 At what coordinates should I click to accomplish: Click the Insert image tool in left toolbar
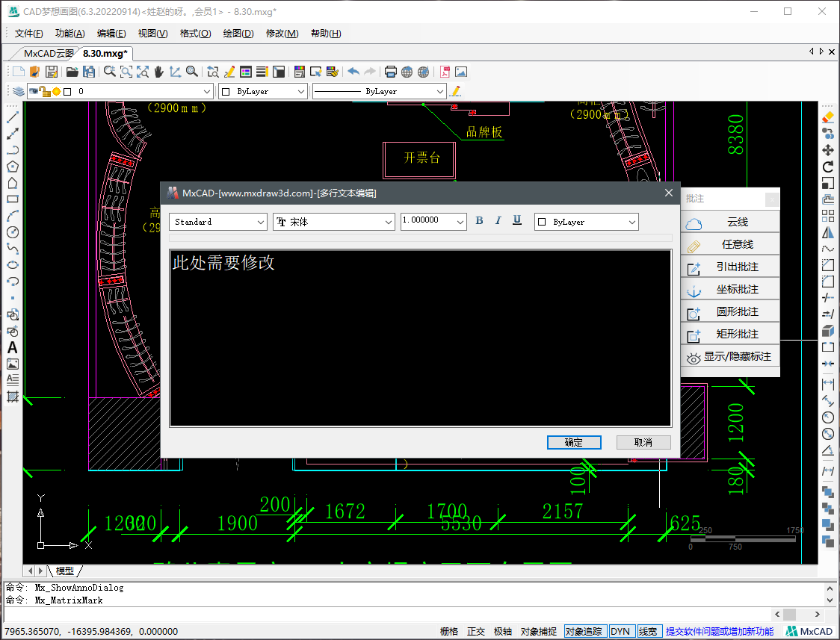(12, 364)
